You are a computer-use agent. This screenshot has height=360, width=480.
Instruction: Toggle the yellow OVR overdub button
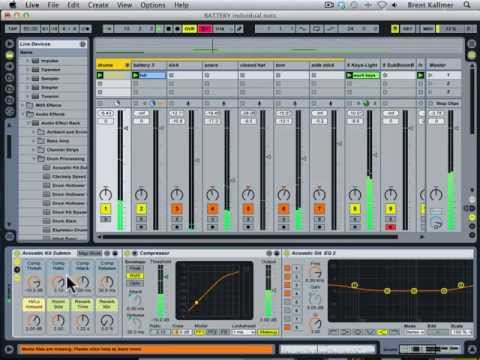pyautogui.click(x=189, y=29)
